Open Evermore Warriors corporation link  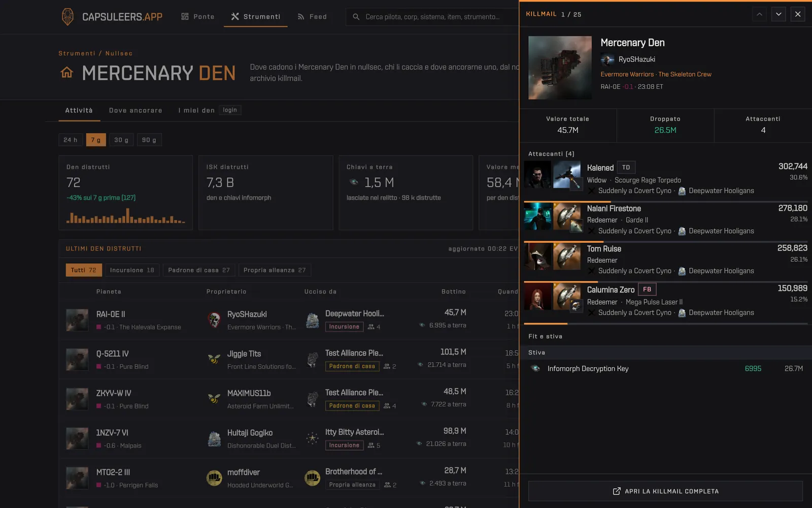click(627, 74)
